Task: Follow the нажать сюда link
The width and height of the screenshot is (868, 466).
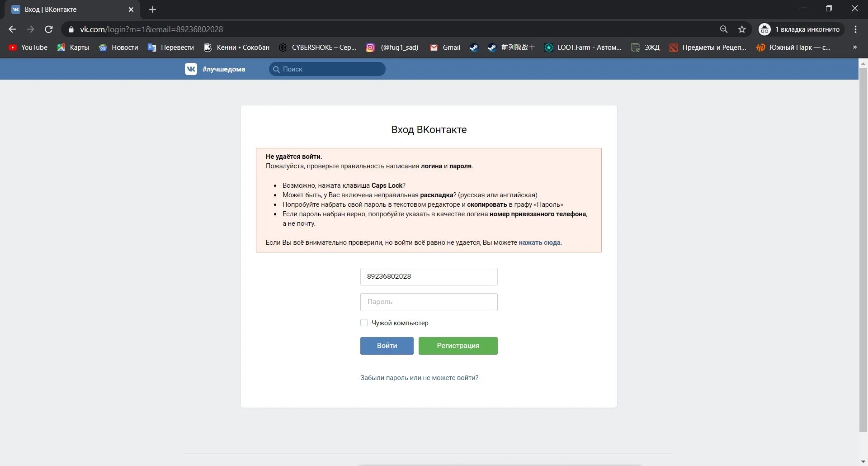Action: pyautogui.click(x=539, y=243)
